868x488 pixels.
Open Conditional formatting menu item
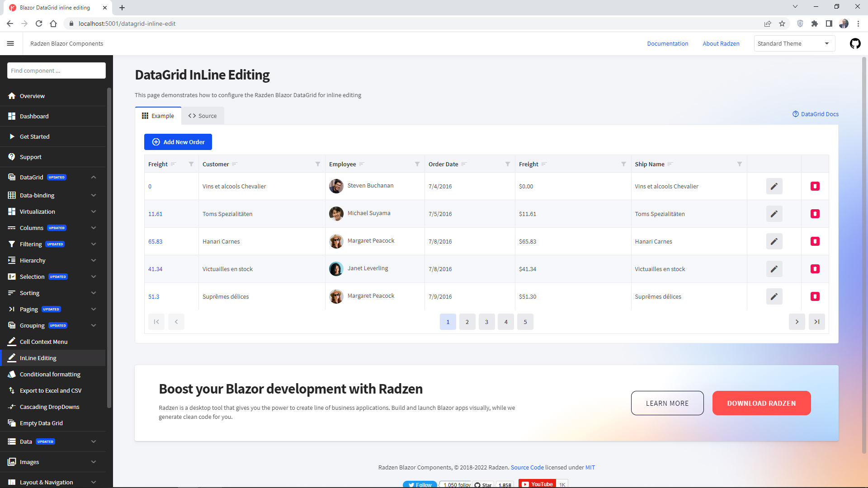(x=50, y=374)
